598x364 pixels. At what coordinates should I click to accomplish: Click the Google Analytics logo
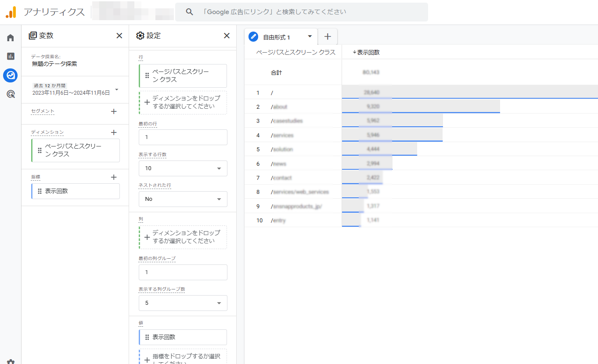click(11, 12)
